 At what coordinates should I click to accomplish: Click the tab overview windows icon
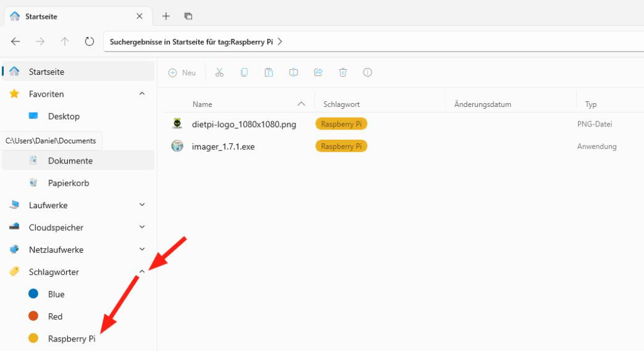188,16
